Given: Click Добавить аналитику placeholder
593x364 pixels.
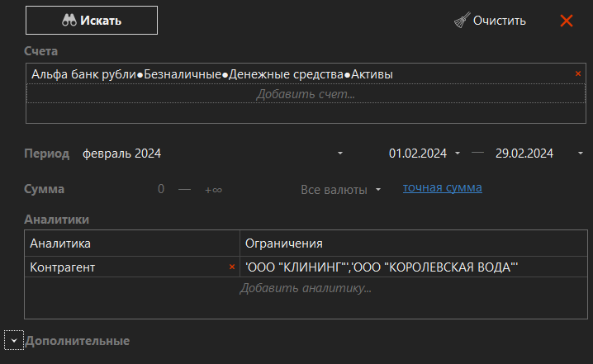Looking at the screenshot, I should pos(305,288).
